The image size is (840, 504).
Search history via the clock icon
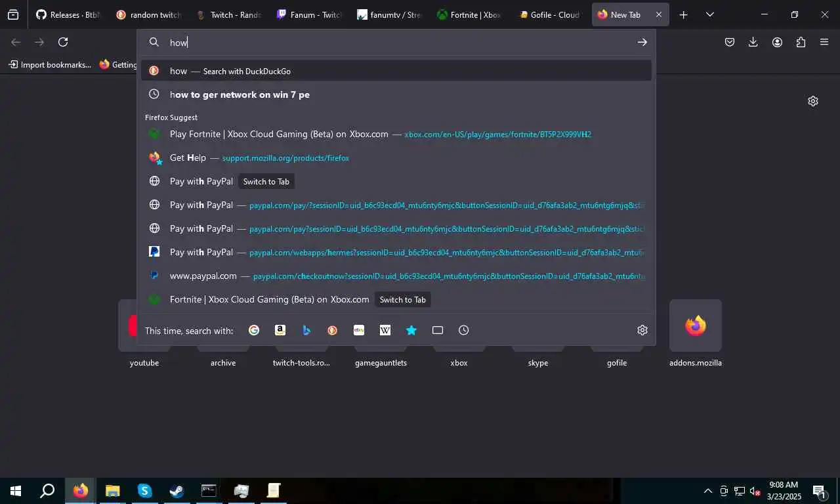coord(464,330)
